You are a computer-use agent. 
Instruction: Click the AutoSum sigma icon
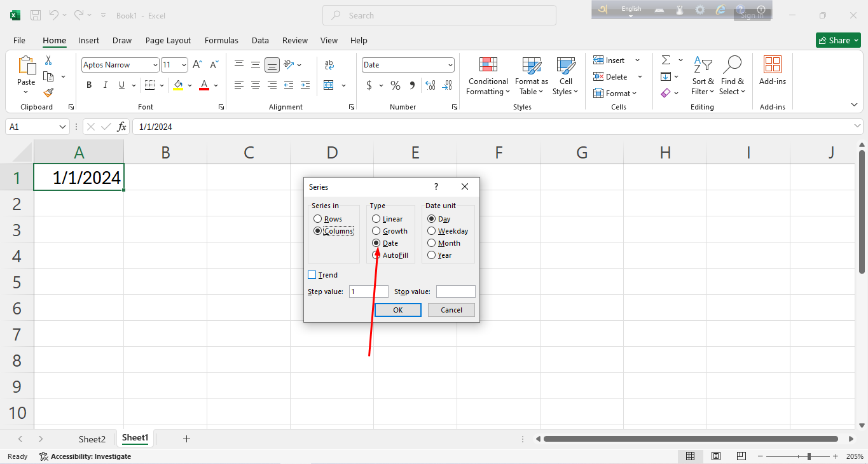click(666, 60)
